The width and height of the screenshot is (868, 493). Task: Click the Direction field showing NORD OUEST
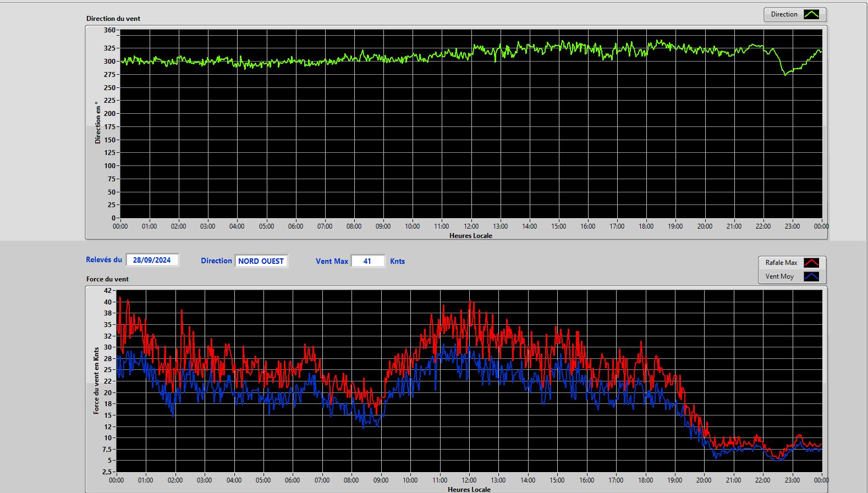(261, 261)
